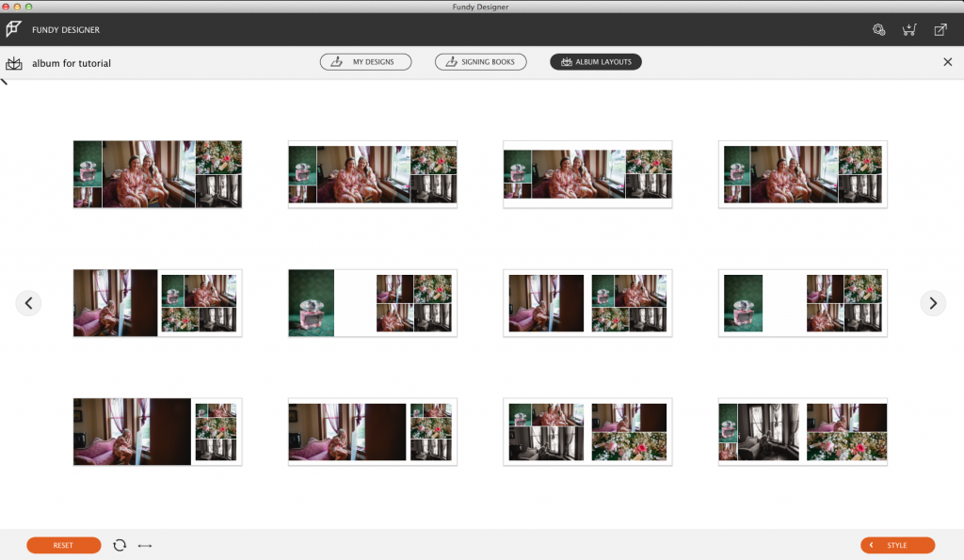Select second row layout with large perfume bottle
The width and height of the screenshot is (964, 560).
[373, 303]
